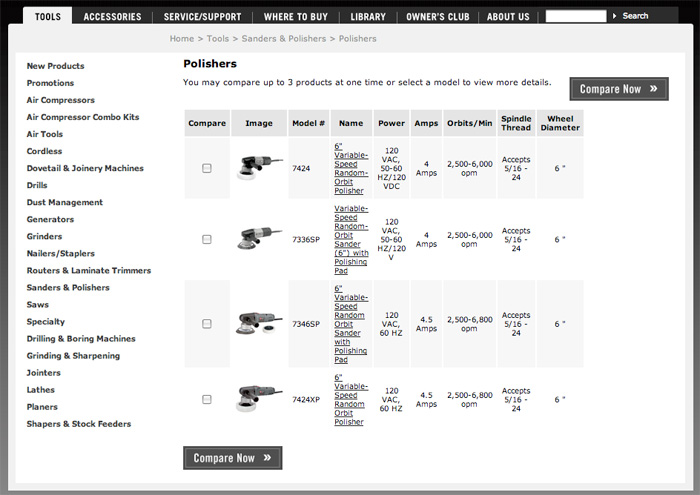Screen dimensions: 700x495
Task: Click the Model # column header
Action: pyautogui.click(x=308, y=123)
